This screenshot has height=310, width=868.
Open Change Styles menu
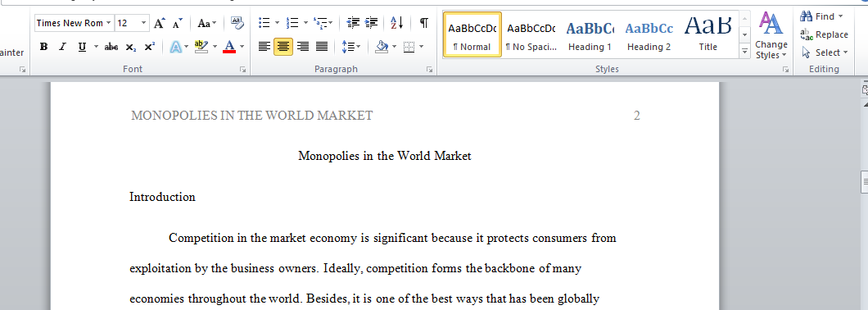tap(771, 36)
